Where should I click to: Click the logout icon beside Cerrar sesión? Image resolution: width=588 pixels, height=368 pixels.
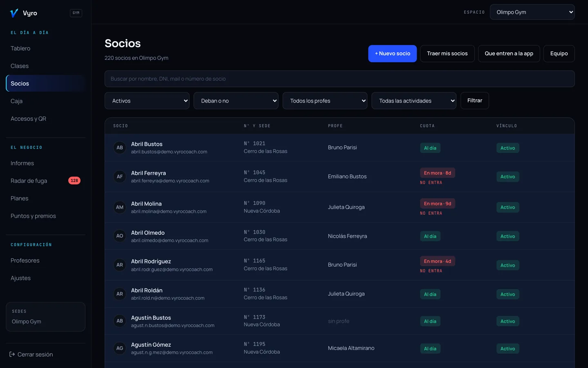click(12, 355)
